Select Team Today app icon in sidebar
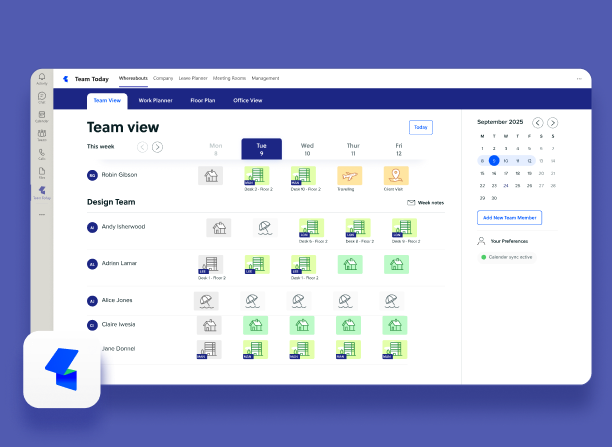This screenshot has width=612, height=447. (42, 192)
